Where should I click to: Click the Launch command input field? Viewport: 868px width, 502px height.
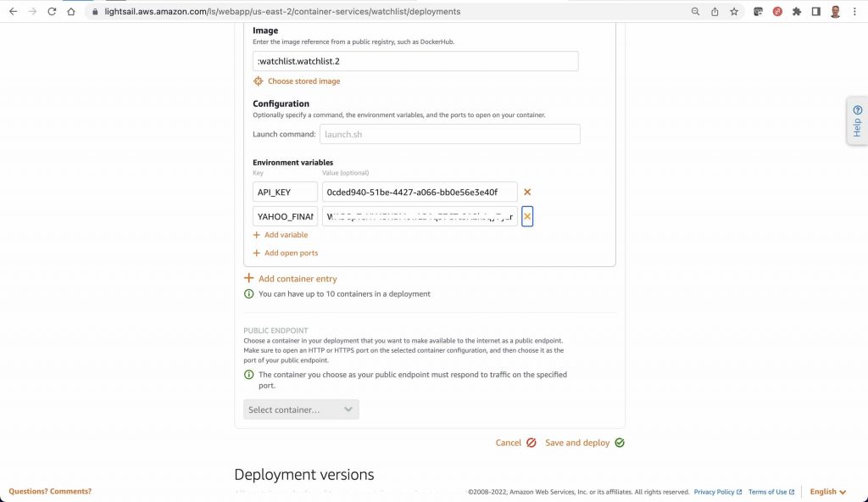[449, 134]
